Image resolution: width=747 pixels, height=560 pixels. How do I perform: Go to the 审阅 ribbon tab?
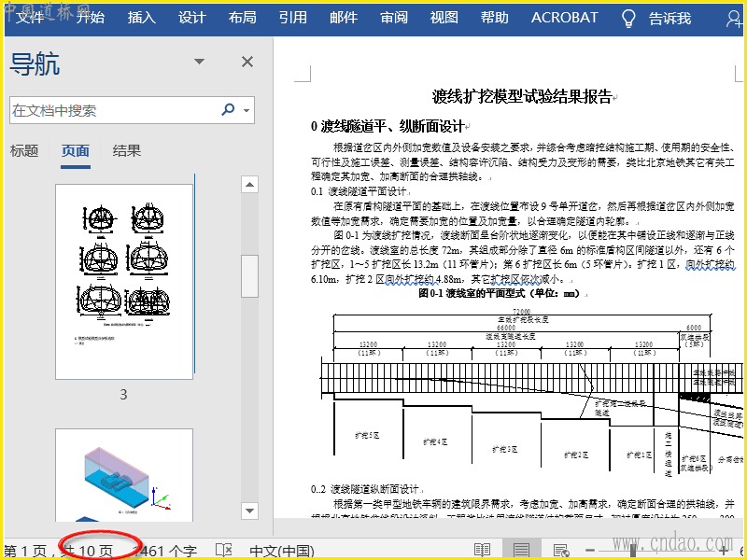[394, 18]
